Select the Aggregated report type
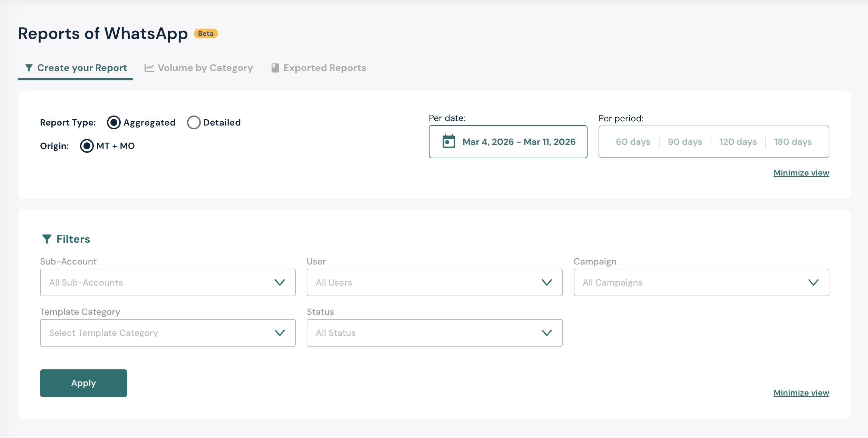This screenshot has width=868, height=438. [114, 122]
